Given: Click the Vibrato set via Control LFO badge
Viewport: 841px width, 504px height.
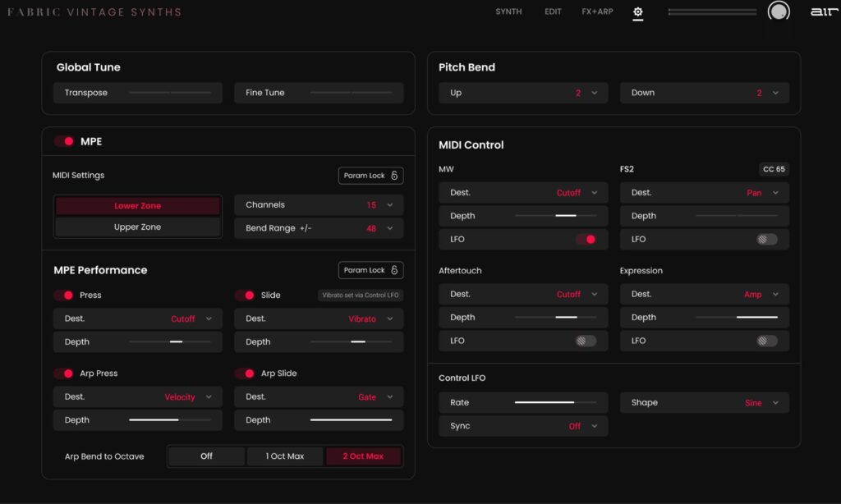Looking at the screenshot, I should 360,294.
